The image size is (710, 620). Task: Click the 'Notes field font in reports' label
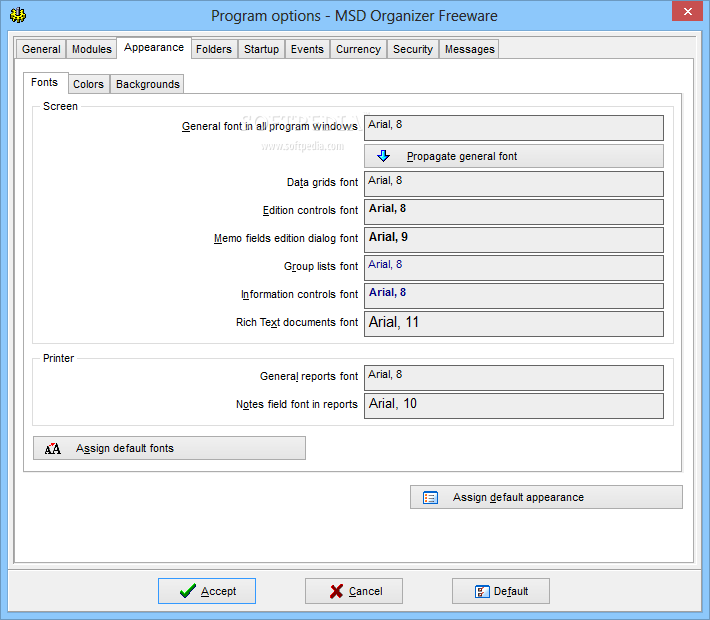(x=297, y=404)
